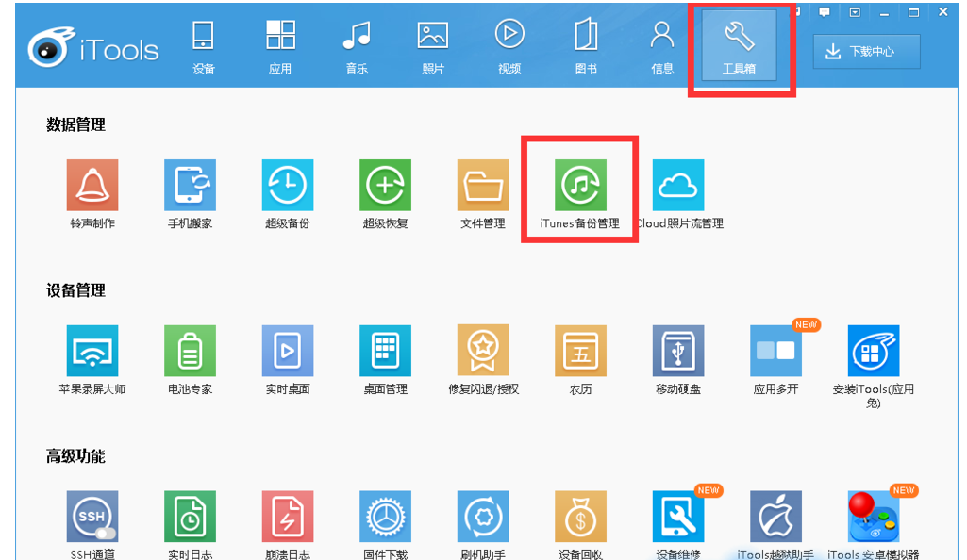The width and height of the screenshot is (967, 560).
Task: Open the 设备回收 device recycling tool
Action: (580, 517)
